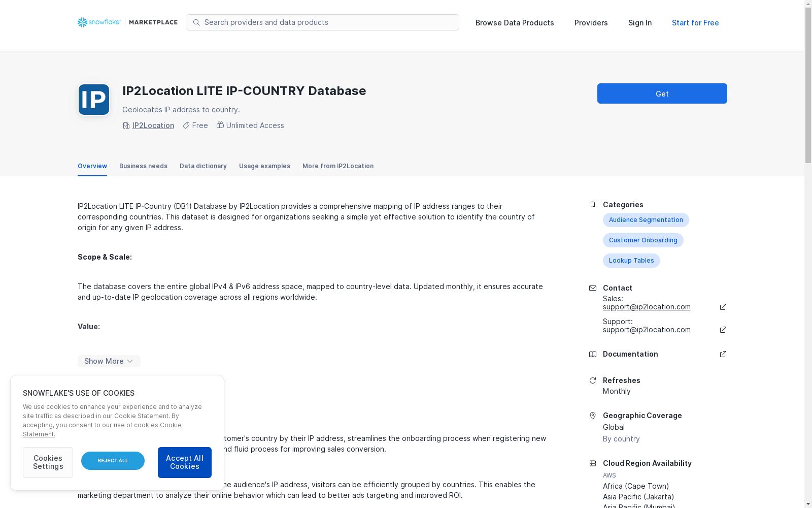The image size is (812, 508).
Task: Click the 'Scope & Scale:' heading
Action: tap(105, 257)
